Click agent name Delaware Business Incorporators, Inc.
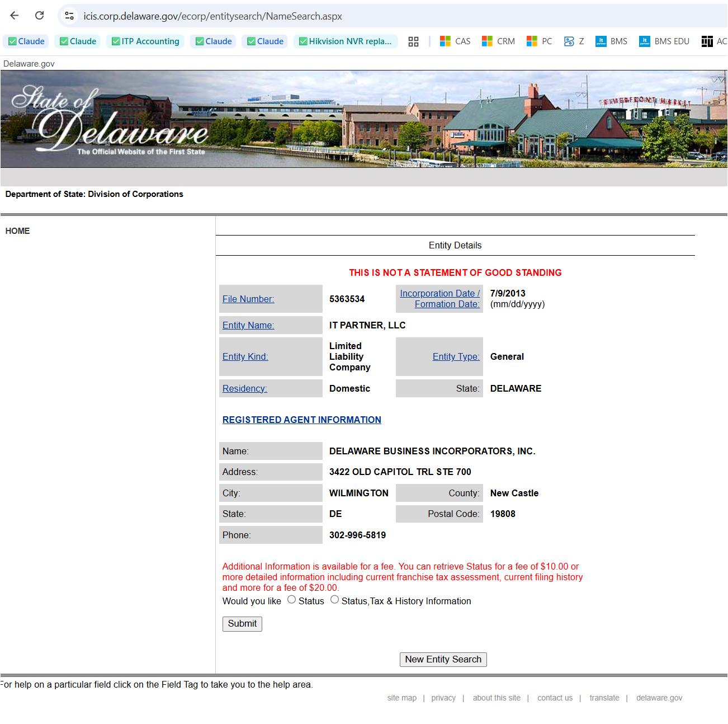Screen dimensions: 728x724 [432, 451]
